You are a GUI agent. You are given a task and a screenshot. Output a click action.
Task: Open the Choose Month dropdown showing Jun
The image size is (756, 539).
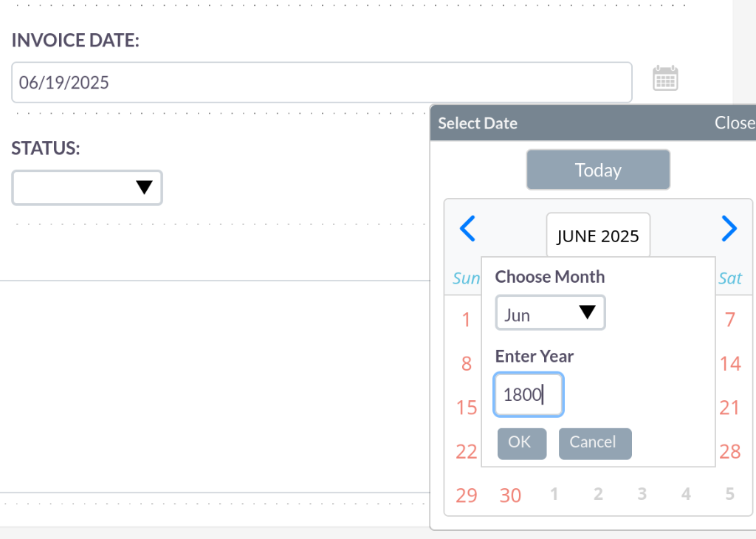point(550,313)
